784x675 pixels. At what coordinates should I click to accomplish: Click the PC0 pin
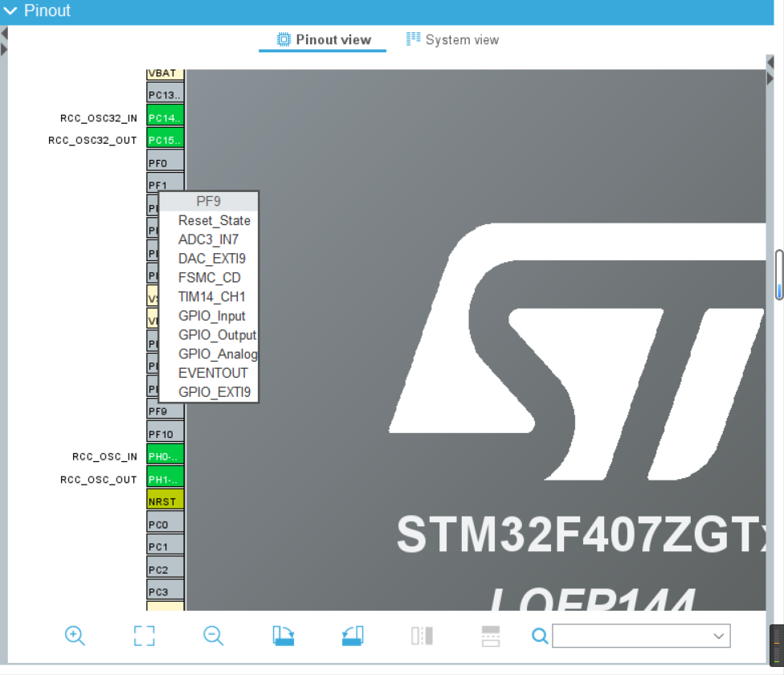click(165, 522)
